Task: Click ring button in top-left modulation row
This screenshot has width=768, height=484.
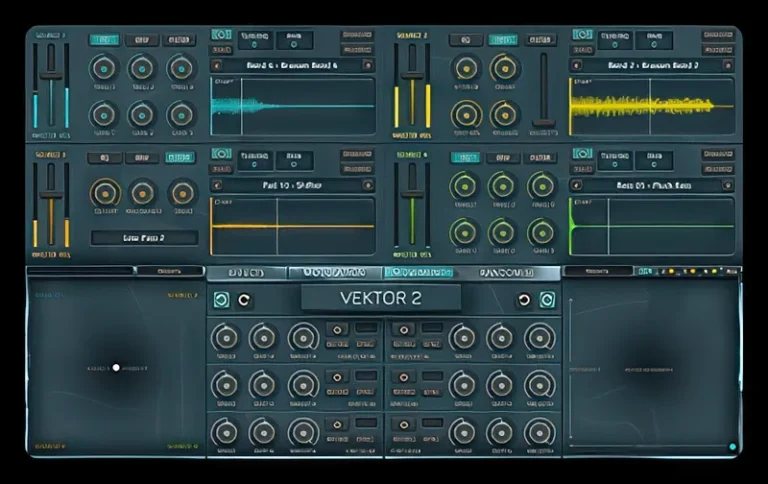Action: coord(337,330)
